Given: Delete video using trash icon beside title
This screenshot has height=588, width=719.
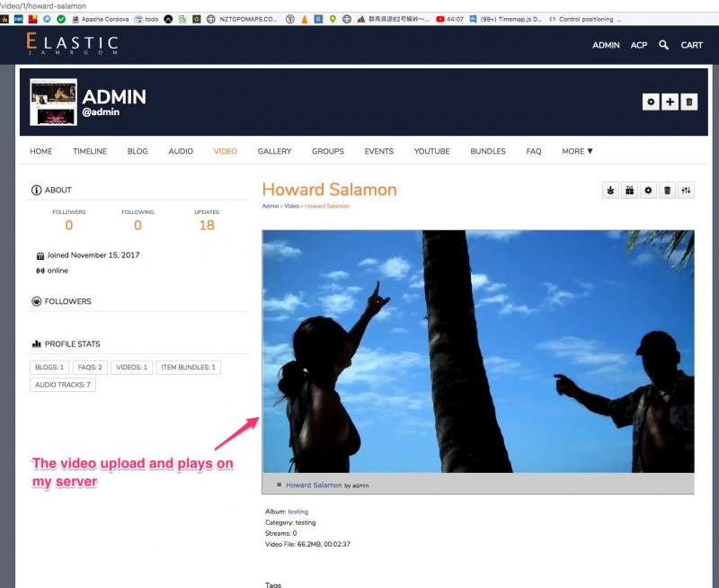Looking at the screenshot, I should (x=667, y=191).
